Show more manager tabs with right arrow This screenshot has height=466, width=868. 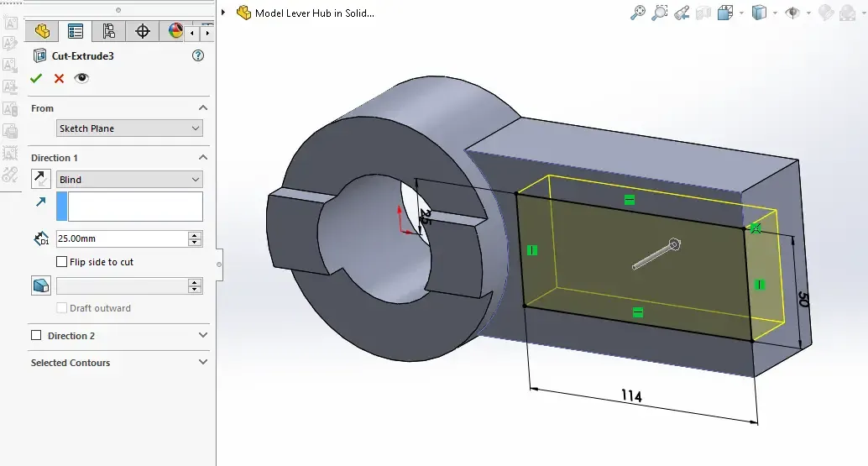pos(207,34)
